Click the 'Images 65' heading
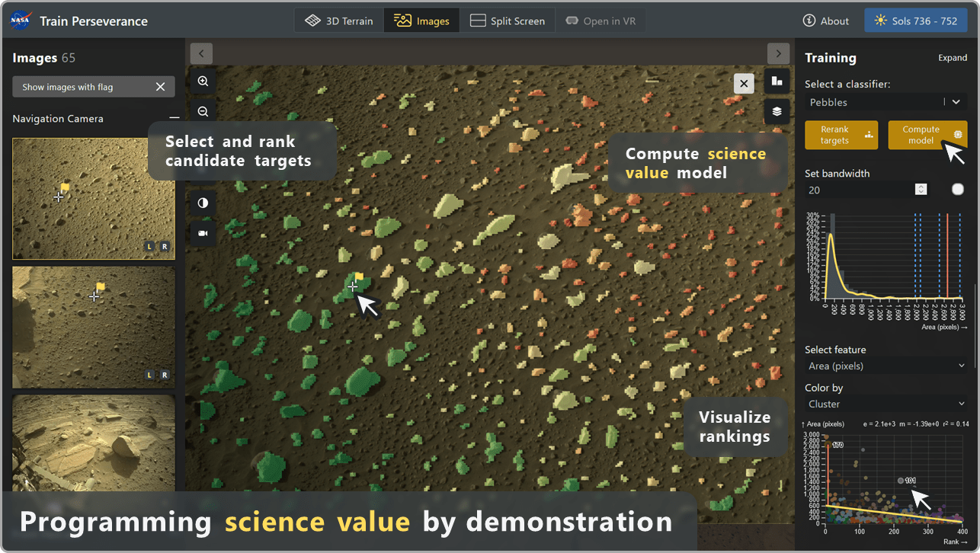The image size is (980, 553). coord(44,58)
